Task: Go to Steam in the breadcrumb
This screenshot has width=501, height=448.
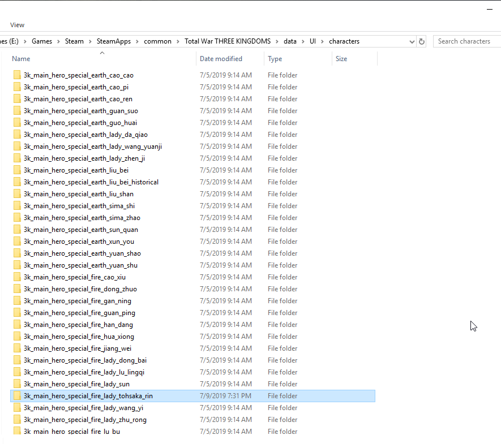Action: (x=74, y=41)
